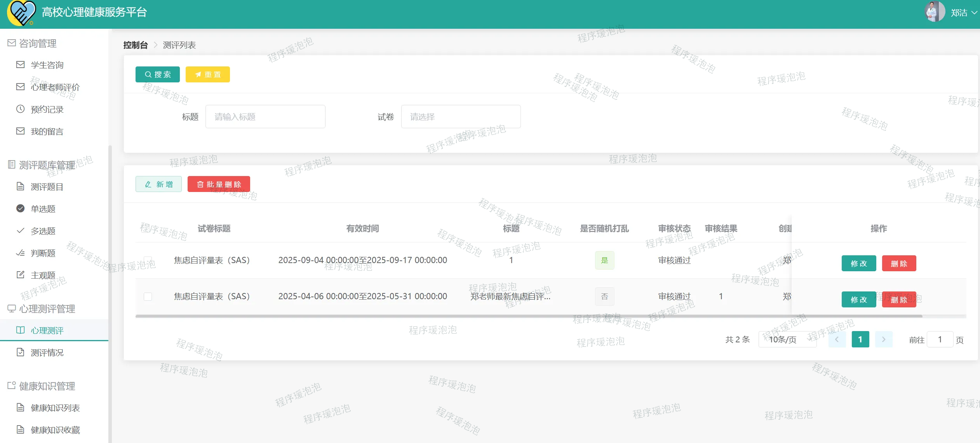This screenshot has width=980, height=443.
Task: Click the heart-hands platform logo
Action: [21, 12]
